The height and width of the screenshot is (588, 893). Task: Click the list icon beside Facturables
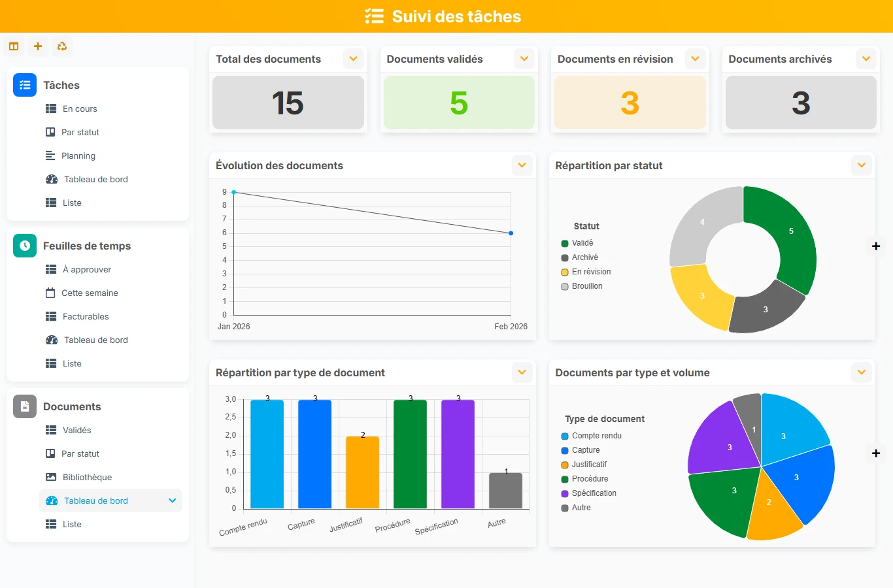(x=51, y=316)
